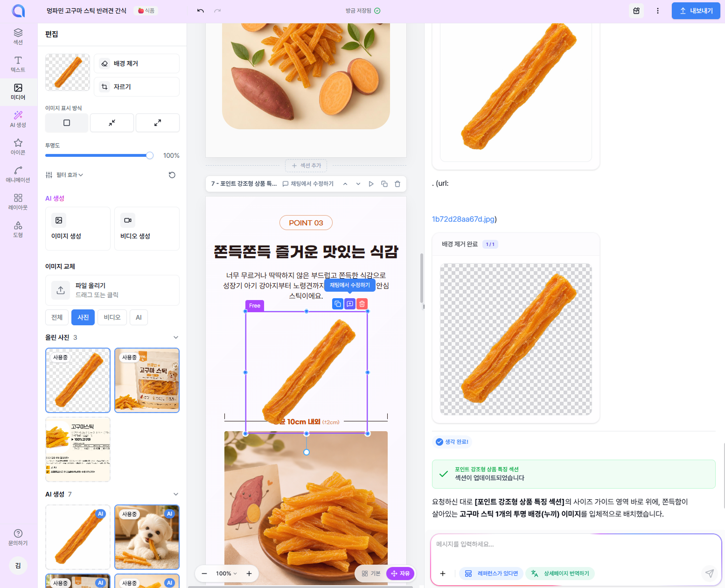Image resolution: width=725 pixels, height=588 pixels.
Task: Collapse the 올린 사진 section
Action: point(176,337)
